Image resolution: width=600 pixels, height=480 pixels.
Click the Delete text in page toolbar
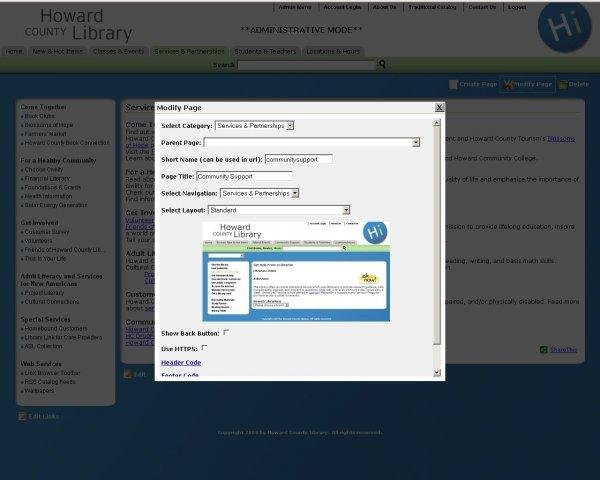coord(579,84)
